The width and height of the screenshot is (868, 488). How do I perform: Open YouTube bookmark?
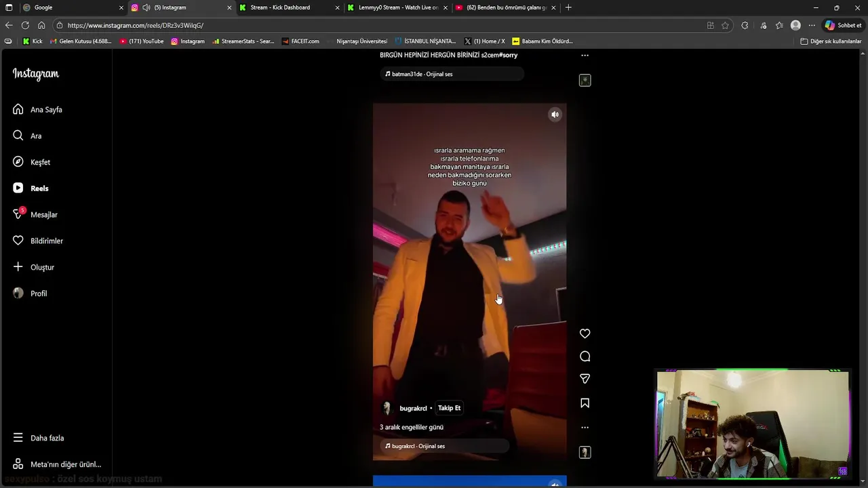coord(142,41)
